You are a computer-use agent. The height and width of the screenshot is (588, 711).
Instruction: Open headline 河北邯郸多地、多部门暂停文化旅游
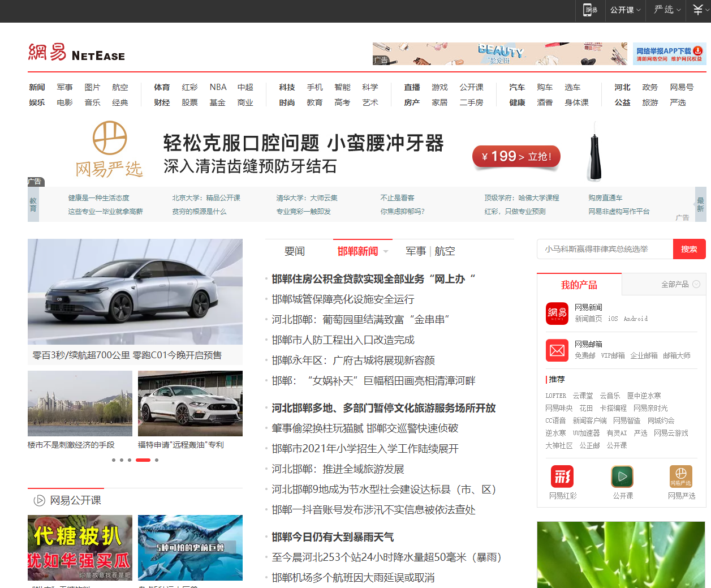[x=383, y=408]
